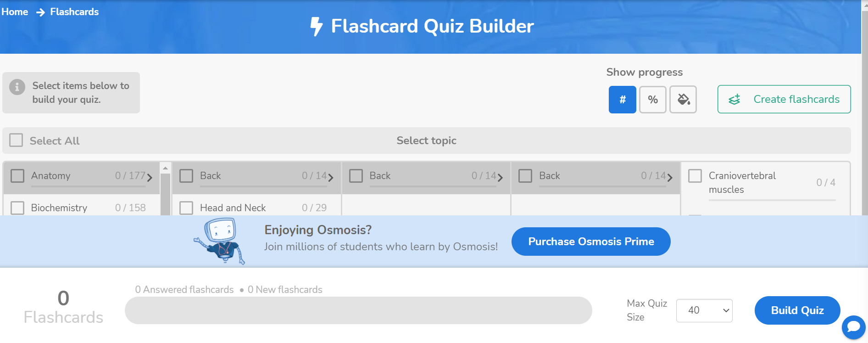Check the Select All checkbox
This screenshot has height=343, width=868.
[x=17, y=141]
